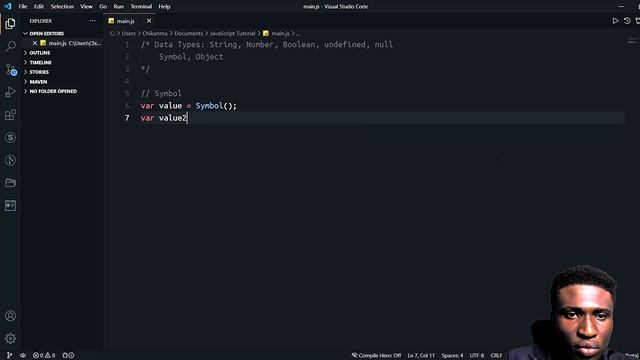Screen dimensions: 640x360
Task: Close the main.js tab
Action: 149,21
